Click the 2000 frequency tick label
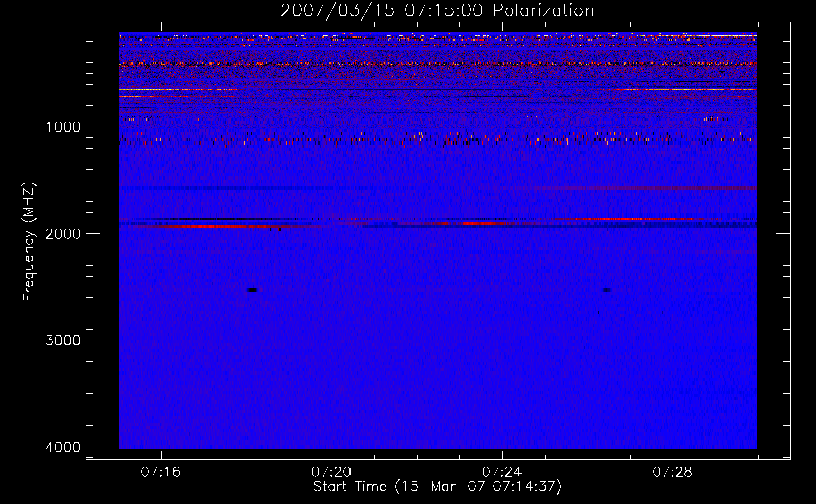816x504 pixels. pyautogui.click(x=63, y=233)
